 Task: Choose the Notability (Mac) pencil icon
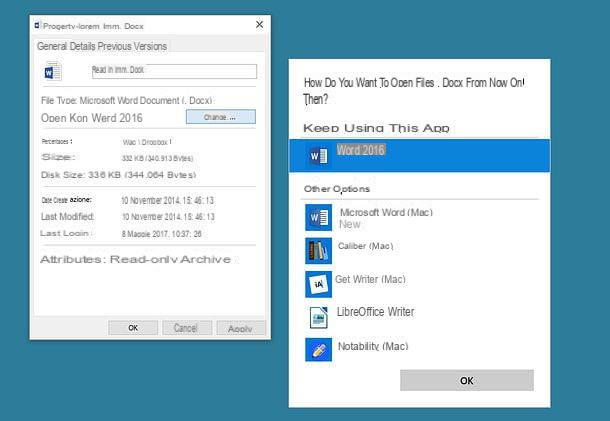(318, 350)
